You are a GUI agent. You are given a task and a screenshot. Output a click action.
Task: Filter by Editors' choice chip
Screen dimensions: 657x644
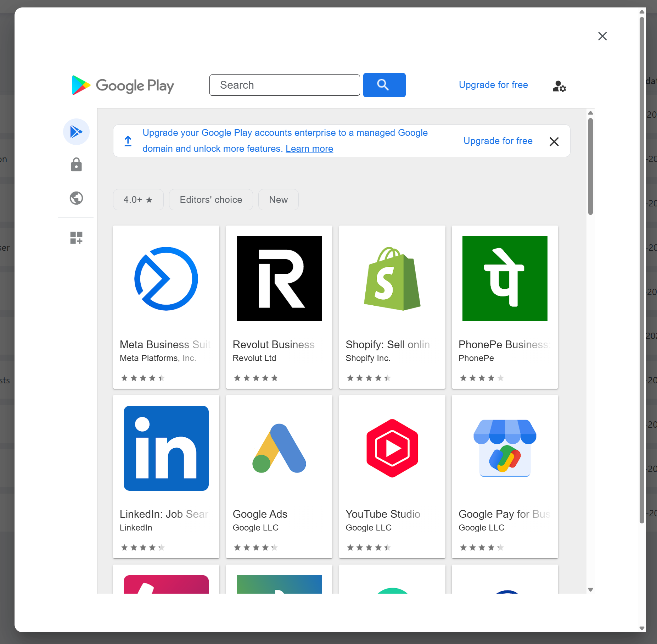[x=211, y=200]
